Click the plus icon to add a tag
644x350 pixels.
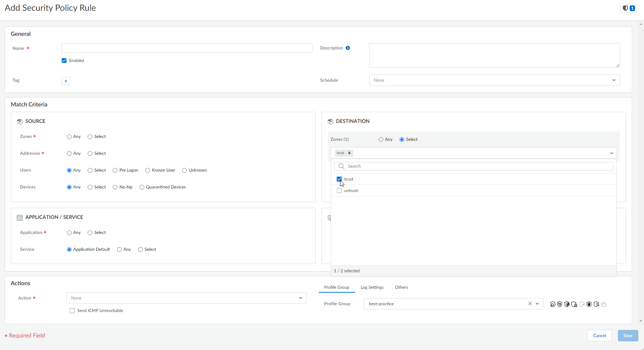(66, 81)
